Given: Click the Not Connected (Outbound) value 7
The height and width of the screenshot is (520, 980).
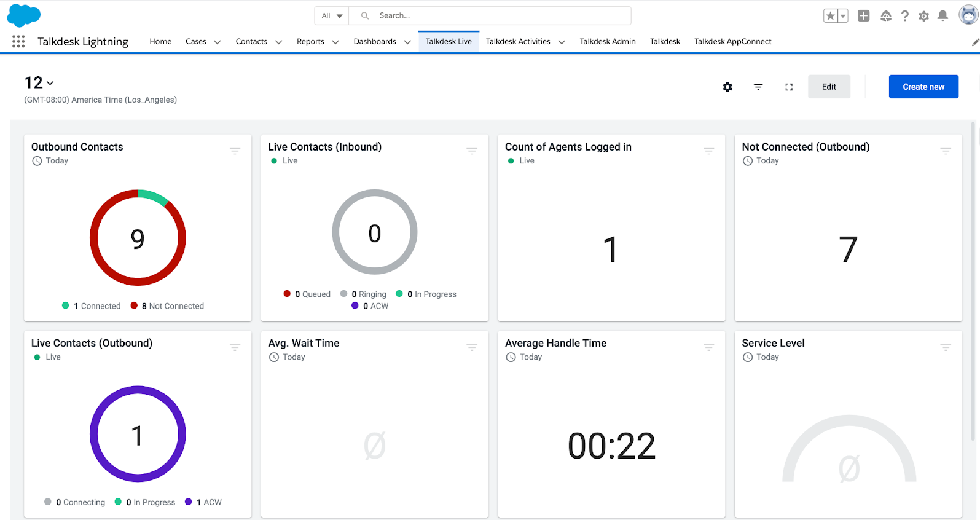Looking at the screenshot, I should coord(849,249).
